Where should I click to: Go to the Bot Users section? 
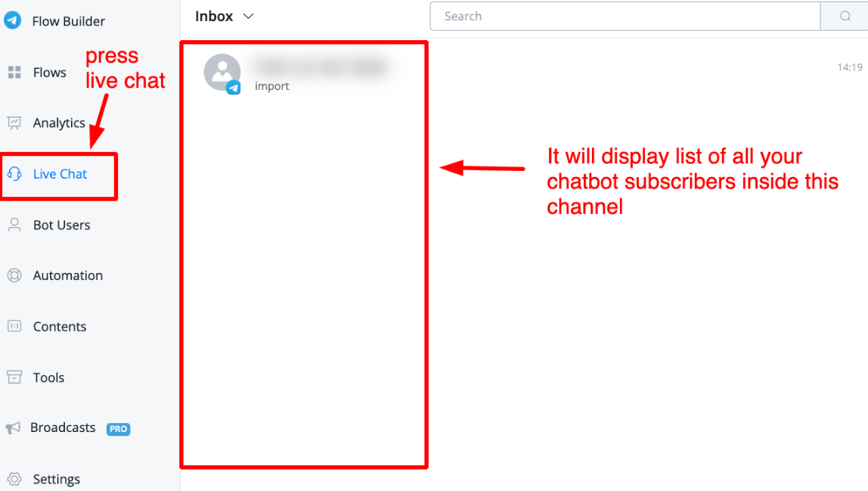[x=61, y=225]
